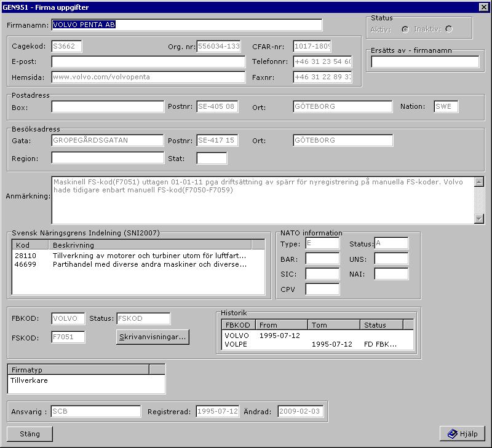Click the Historik Tom column header
This screenshot has width=492, height=448.
pos(334,325)
